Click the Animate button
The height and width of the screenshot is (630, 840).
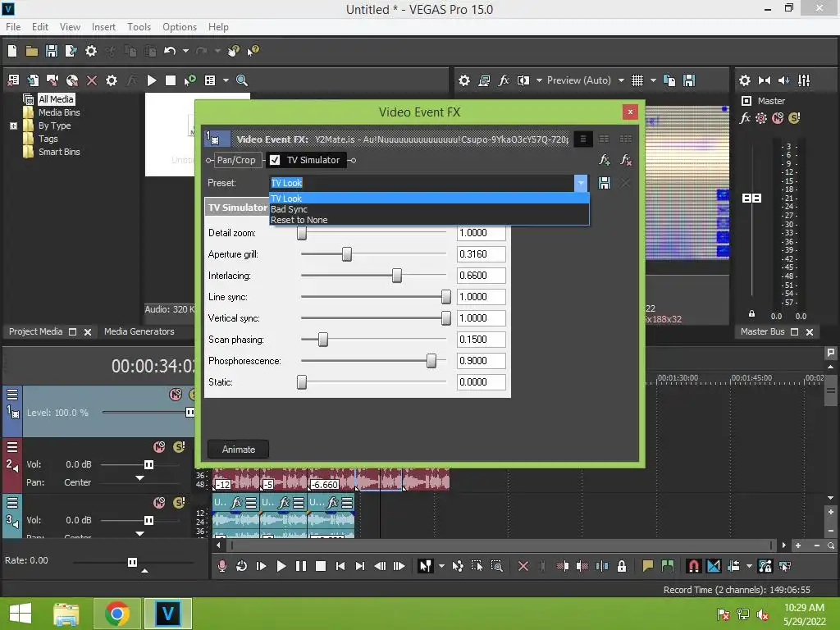point(239,450)
